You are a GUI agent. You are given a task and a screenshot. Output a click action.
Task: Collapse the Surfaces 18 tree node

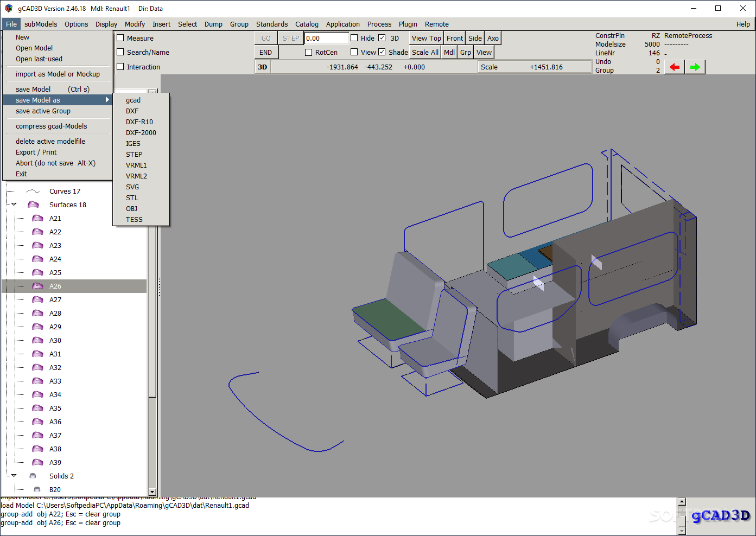(14, 205)
